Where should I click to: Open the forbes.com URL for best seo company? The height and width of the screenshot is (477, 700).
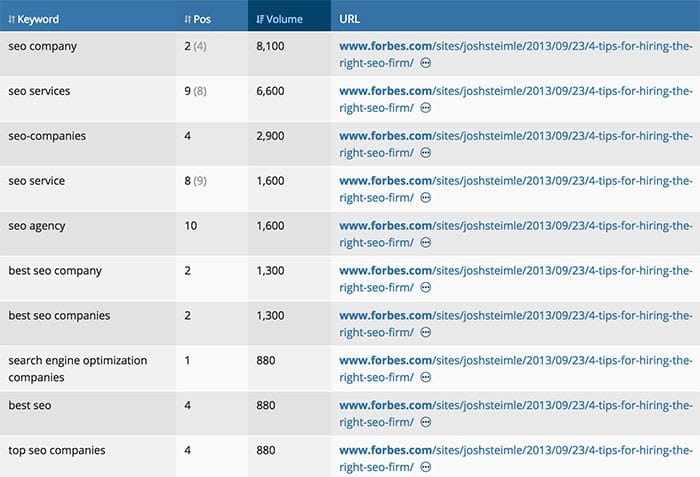click(516, 279)
